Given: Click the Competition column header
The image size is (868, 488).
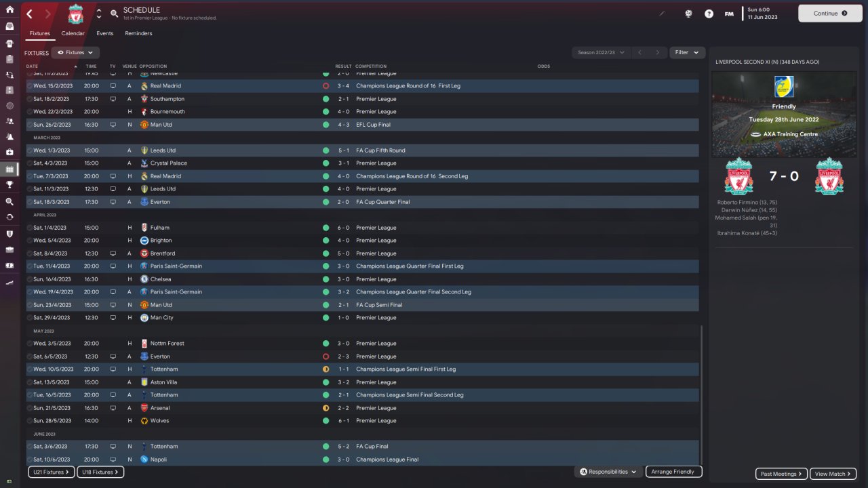Looking at the screenshot, I should tap(371, 66).
